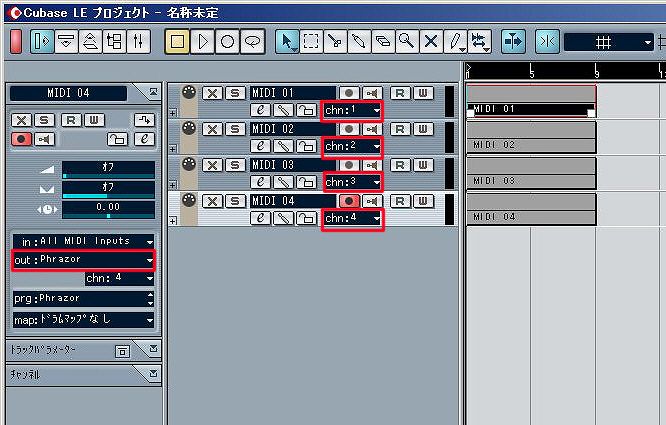Mute the MIDI 01 track
This screenshot has height=425, width=666.
pos(212,93)
